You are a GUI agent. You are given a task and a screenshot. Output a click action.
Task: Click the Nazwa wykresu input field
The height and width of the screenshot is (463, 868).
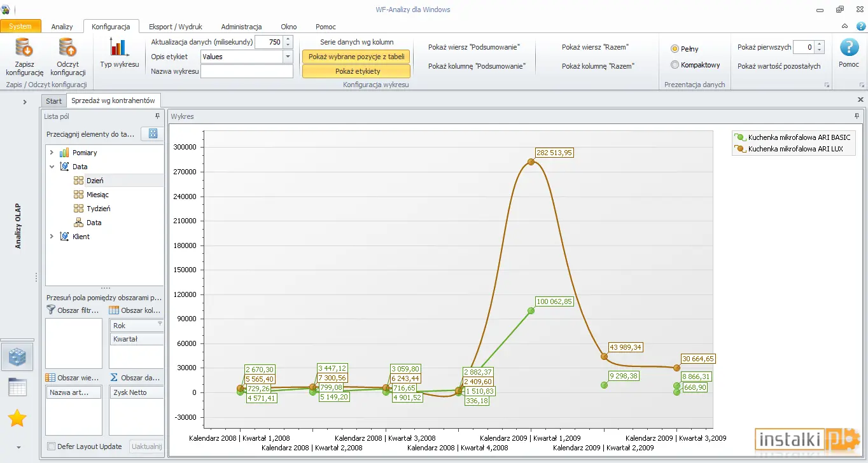247,71
